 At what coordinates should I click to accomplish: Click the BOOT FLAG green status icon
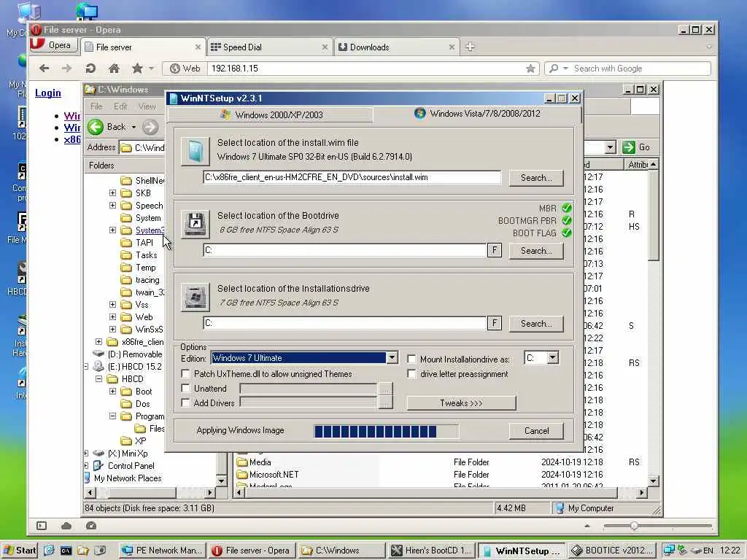click(566, 233)
